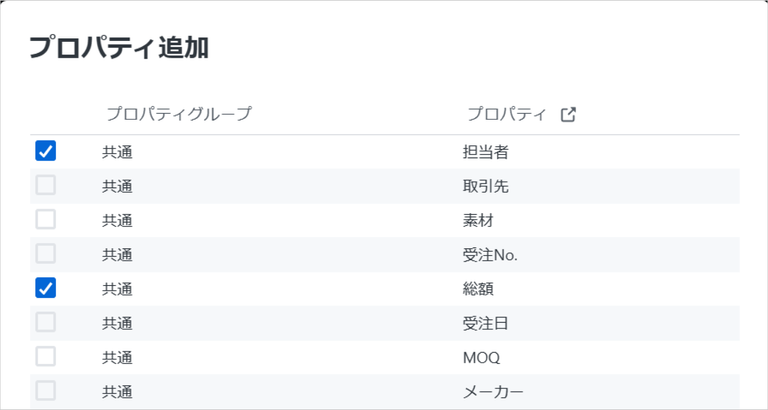Viewport: 768px width, 410px height.
Task: Enable the 取引先 property checkbox
Action: click(46, 185)
